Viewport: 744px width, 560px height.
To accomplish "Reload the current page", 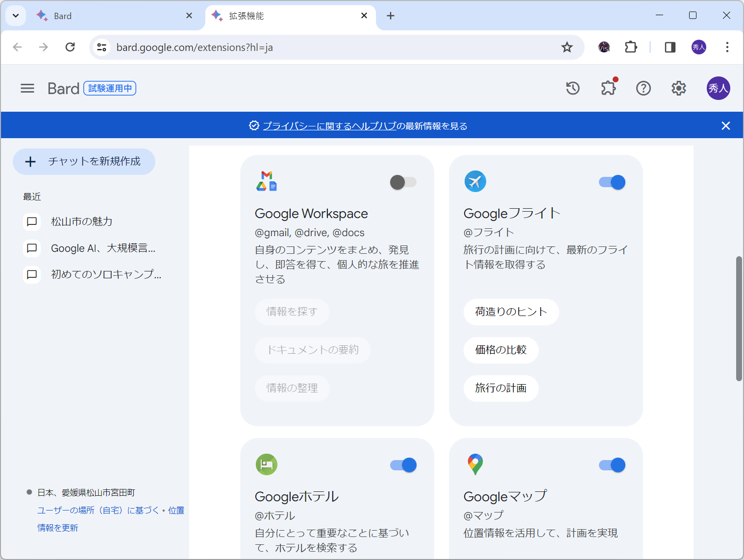I will click(70, 47).
